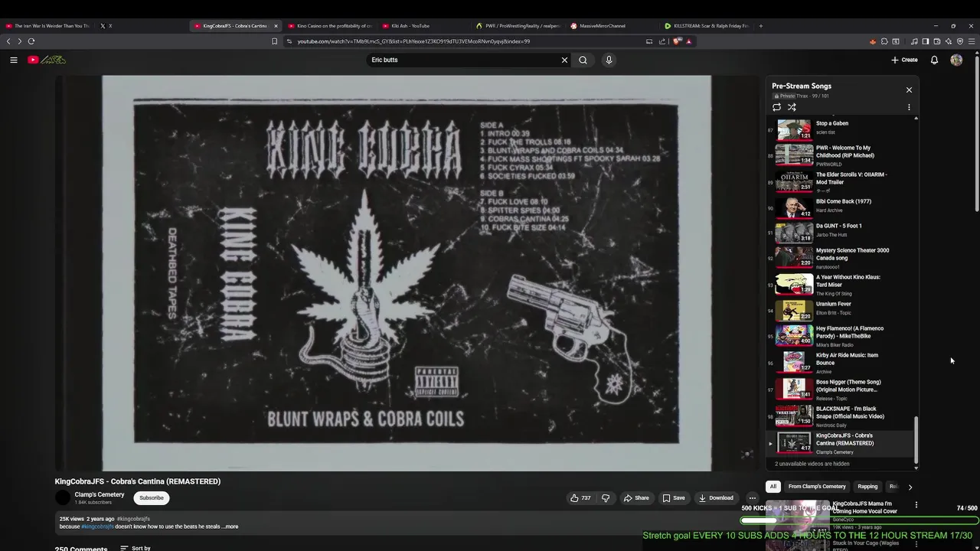
Task: Open playlist panel three-dot options
Action: [909, 107]
